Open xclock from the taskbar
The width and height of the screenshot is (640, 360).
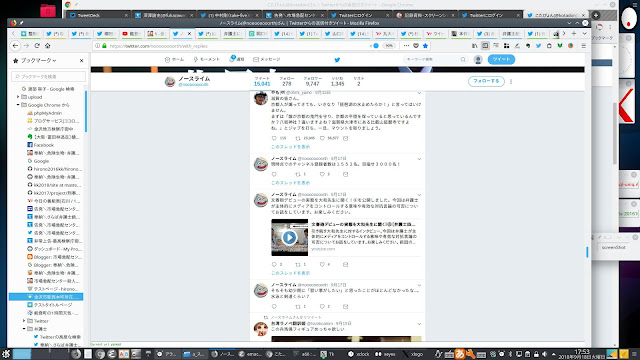pos(358,354)
